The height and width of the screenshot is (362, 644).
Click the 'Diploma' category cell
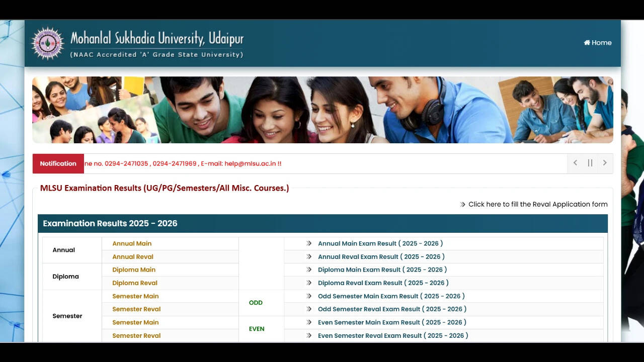click(x=72, y=277)
